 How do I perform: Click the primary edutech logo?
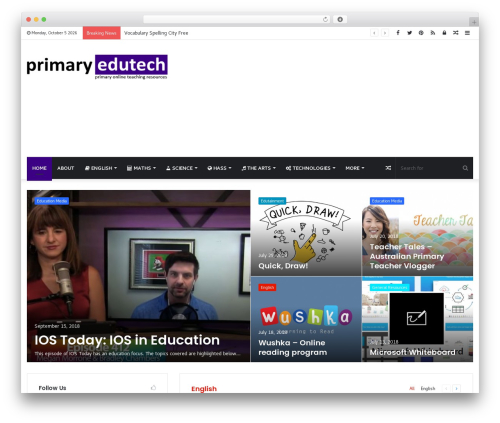point(97,67)
